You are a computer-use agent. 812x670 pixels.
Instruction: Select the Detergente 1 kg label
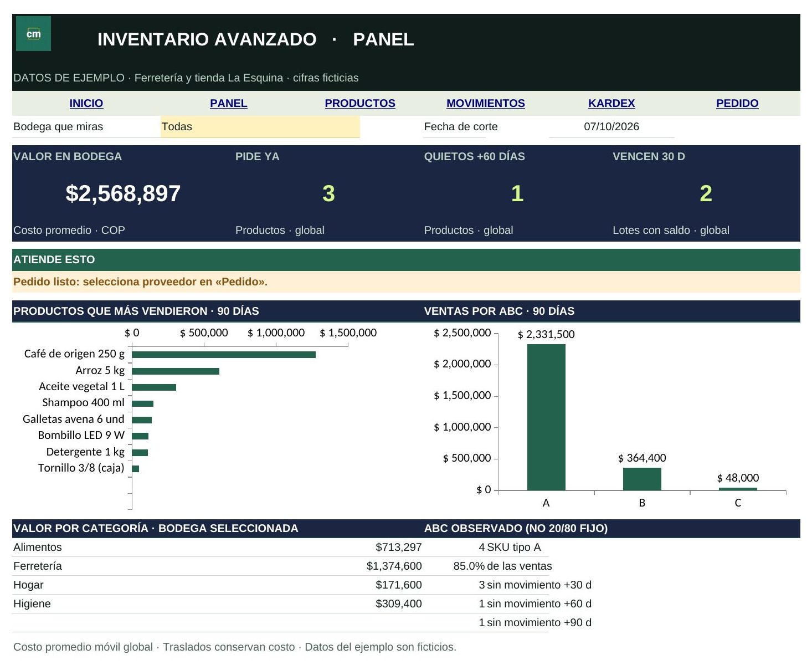pos(85,452)
